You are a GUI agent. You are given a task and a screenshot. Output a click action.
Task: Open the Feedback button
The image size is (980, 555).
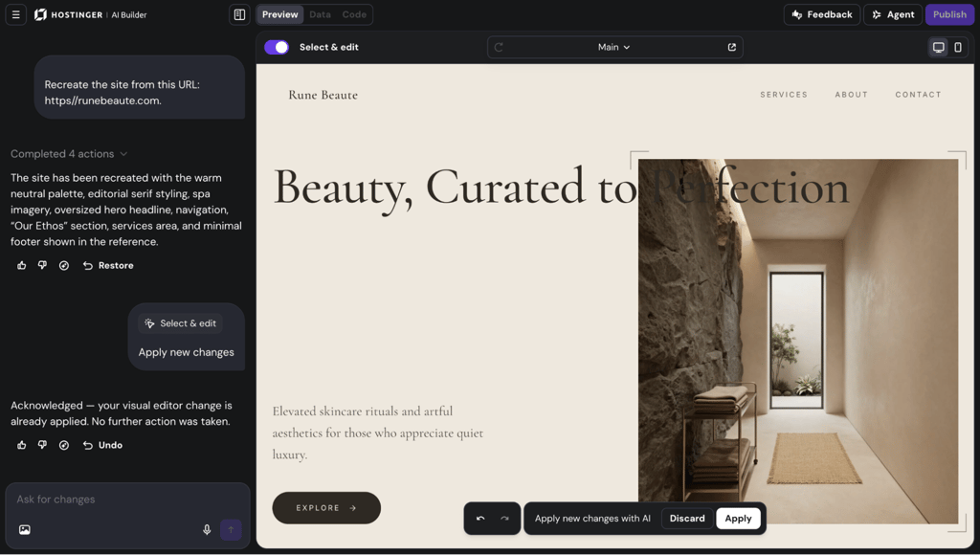point(822,14)
